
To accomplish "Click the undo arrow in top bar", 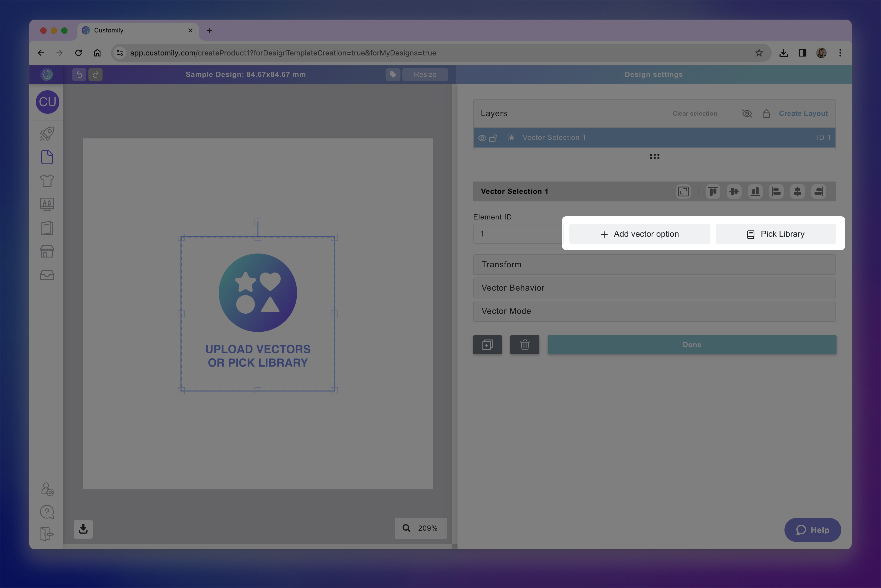I will click(x=79, y=74).
